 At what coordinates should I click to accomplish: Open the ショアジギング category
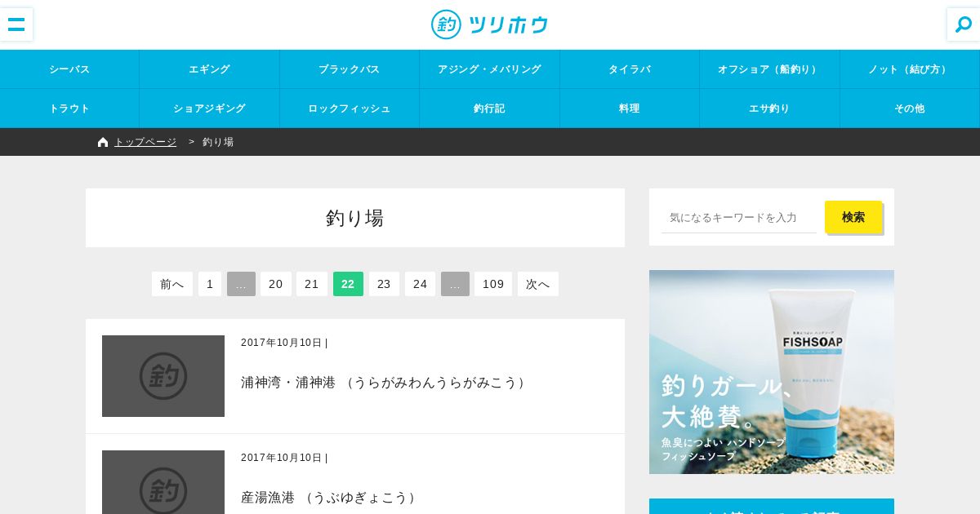210,109
